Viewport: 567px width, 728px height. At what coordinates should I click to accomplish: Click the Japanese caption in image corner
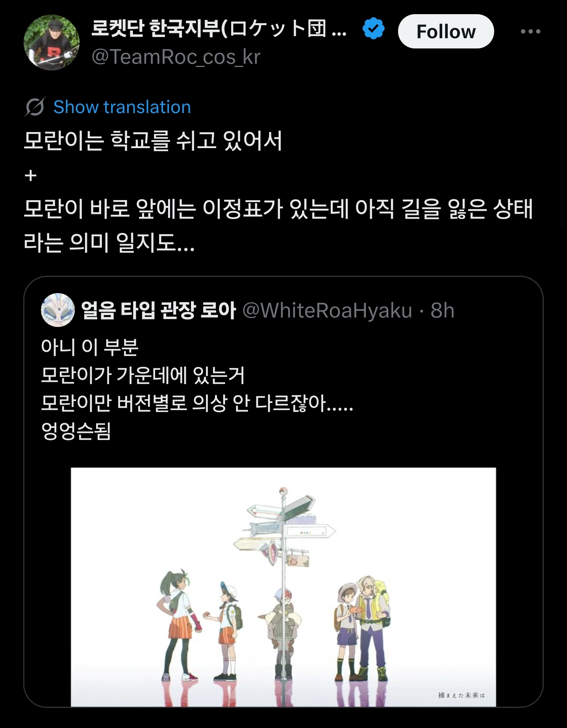(461, 695)
